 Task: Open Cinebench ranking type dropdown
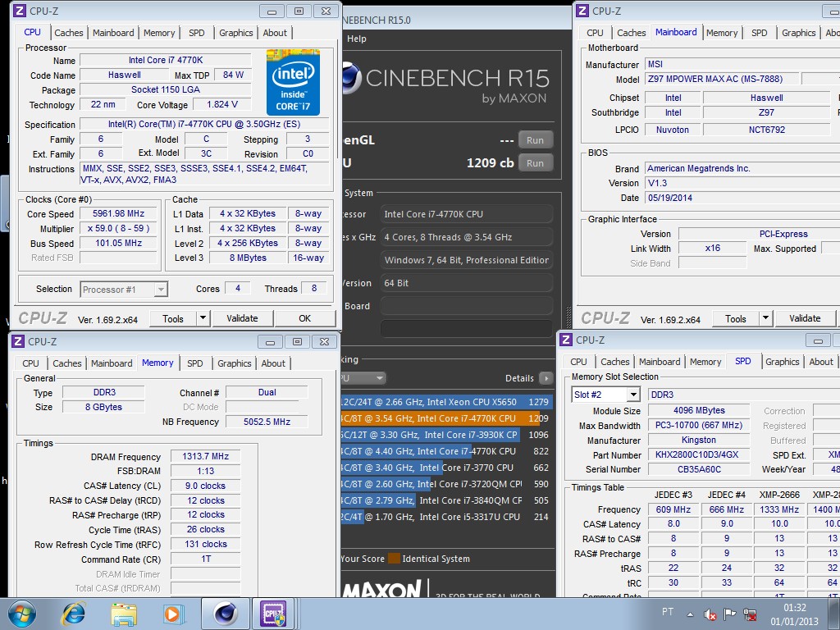(x=363, y=378)
